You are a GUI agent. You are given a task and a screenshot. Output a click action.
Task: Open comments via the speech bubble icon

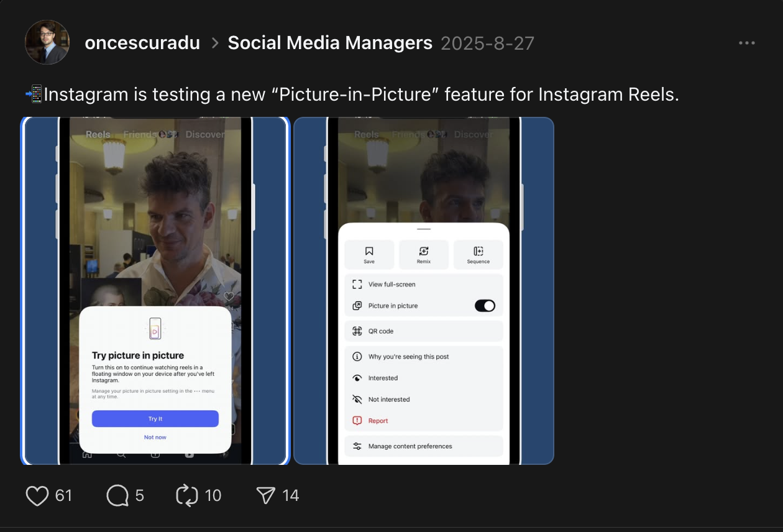(x=117, y=495)
